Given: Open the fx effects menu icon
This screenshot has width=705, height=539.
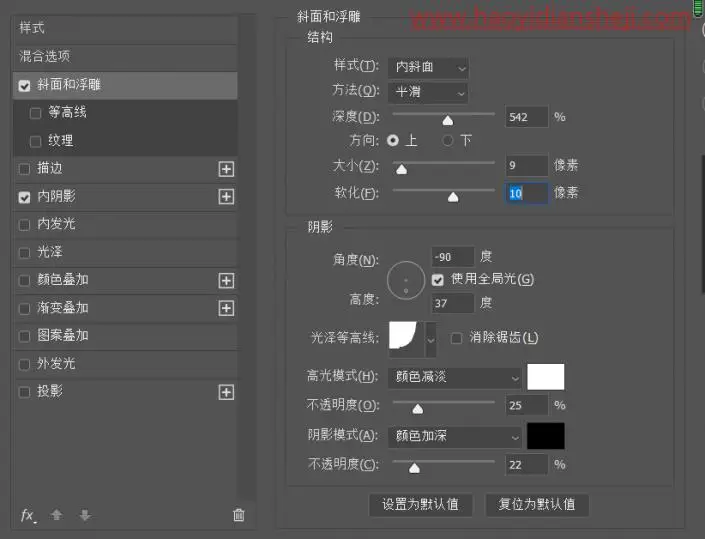Looking at the screenshot, I should tap(28, 515).
